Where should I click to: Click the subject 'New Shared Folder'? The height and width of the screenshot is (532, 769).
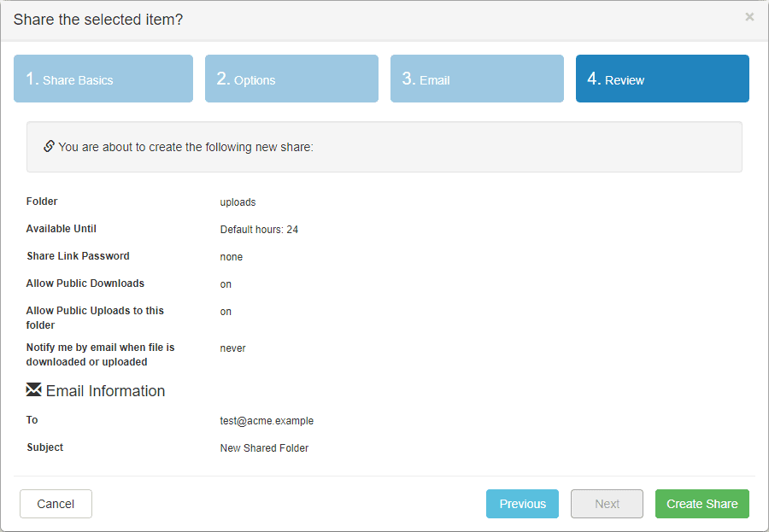(x=264, y=448)
